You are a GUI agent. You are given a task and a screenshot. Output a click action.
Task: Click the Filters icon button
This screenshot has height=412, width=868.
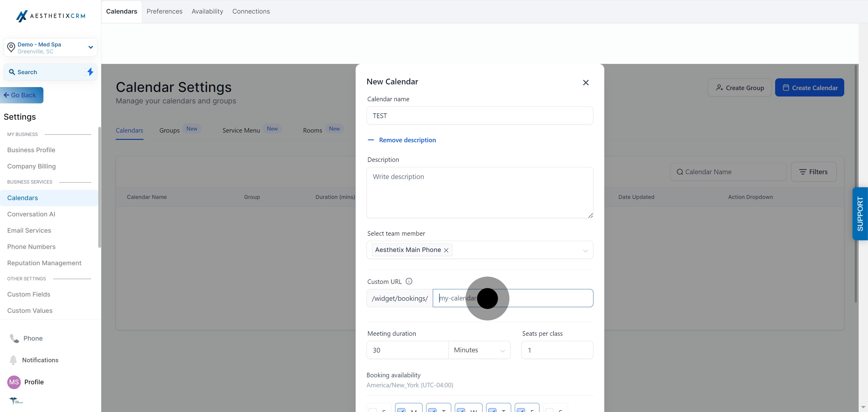(813, 172)
